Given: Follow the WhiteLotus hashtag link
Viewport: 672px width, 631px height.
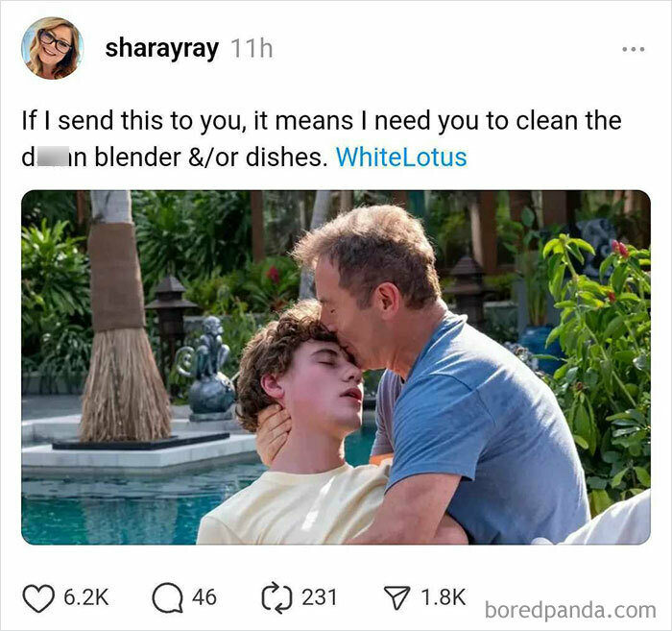Looking at the screenshot, I should point(401,158).
